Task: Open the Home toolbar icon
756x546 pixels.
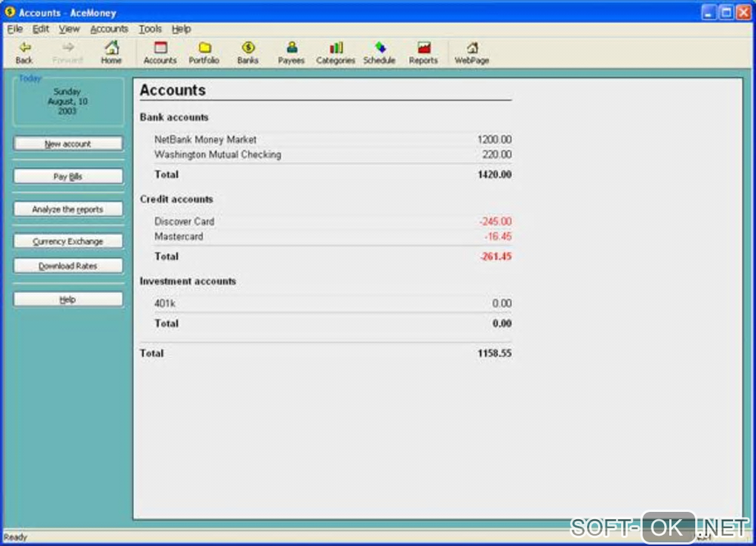Action: click(111, 53)
